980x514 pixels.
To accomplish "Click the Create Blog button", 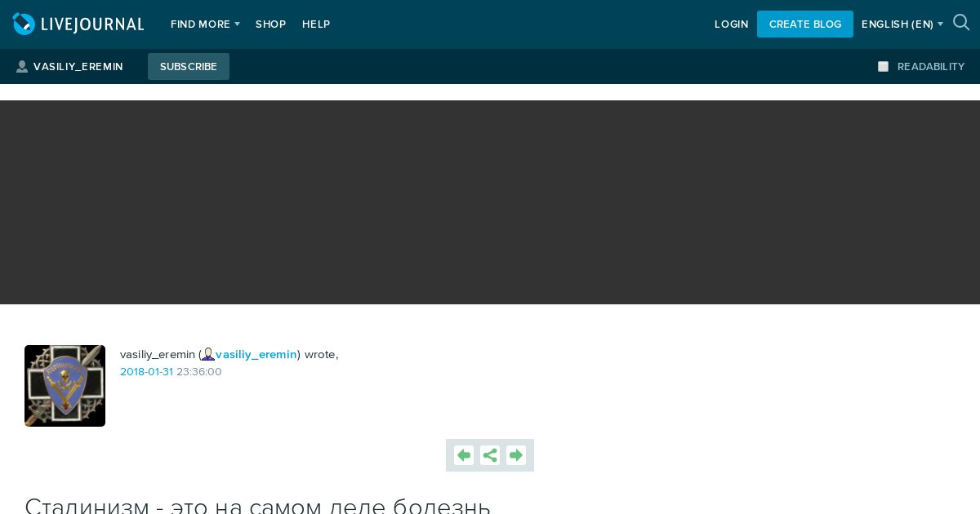I will pyautogui.click(x=805, y=24).
